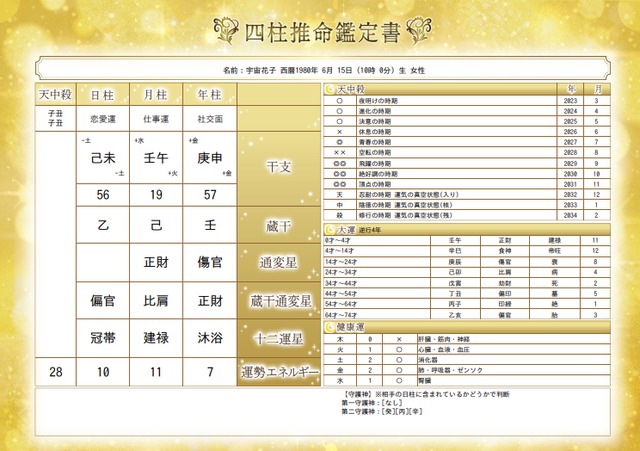The height and width of the screenshot is (451, 640).
Task: Click the moon icon beside 大運 header
Action: pos(330,230)
